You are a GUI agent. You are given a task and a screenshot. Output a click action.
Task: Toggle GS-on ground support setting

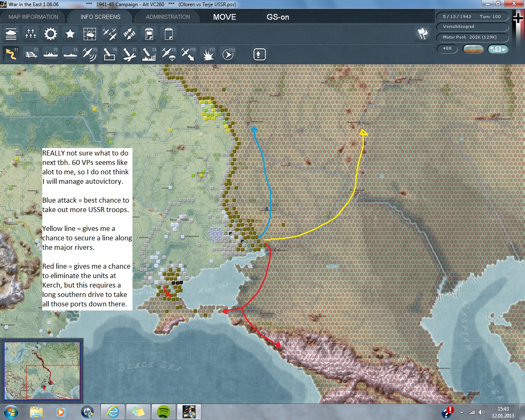pyautogui.click(x=278, y=17)
